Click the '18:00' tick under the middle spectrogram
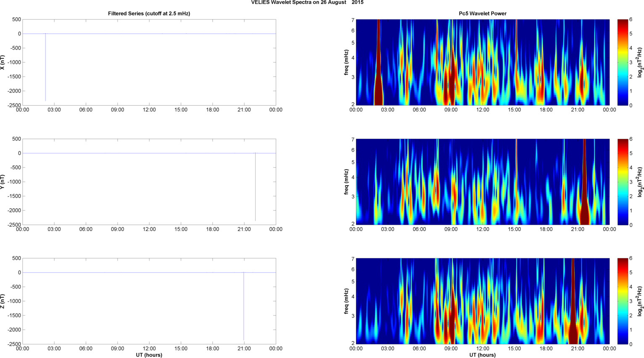 [x=546, y=229]
